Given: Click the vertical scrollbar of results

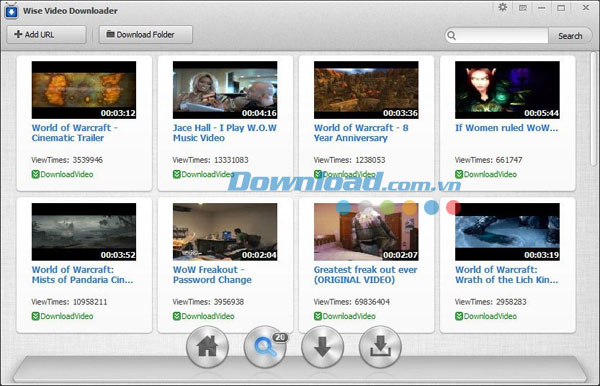Looking at the screenshot, I should (x=593, y=109).
